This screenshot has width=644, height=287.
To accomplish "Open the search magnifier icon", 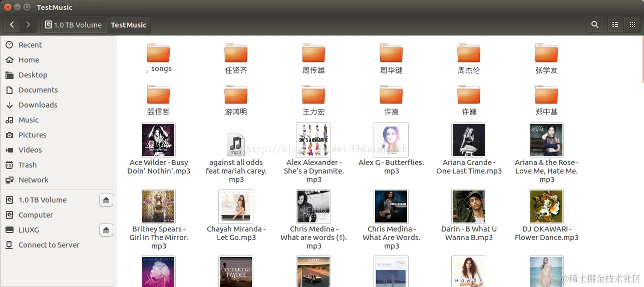I will pyautogui.click(x=594, y=24).
